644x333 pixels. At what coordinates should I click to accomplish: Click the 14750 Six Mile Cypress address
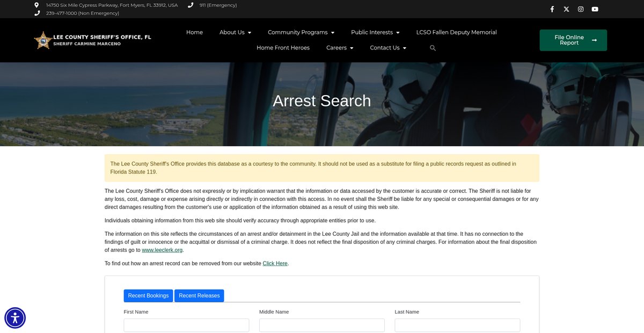(x=112, y=5)
